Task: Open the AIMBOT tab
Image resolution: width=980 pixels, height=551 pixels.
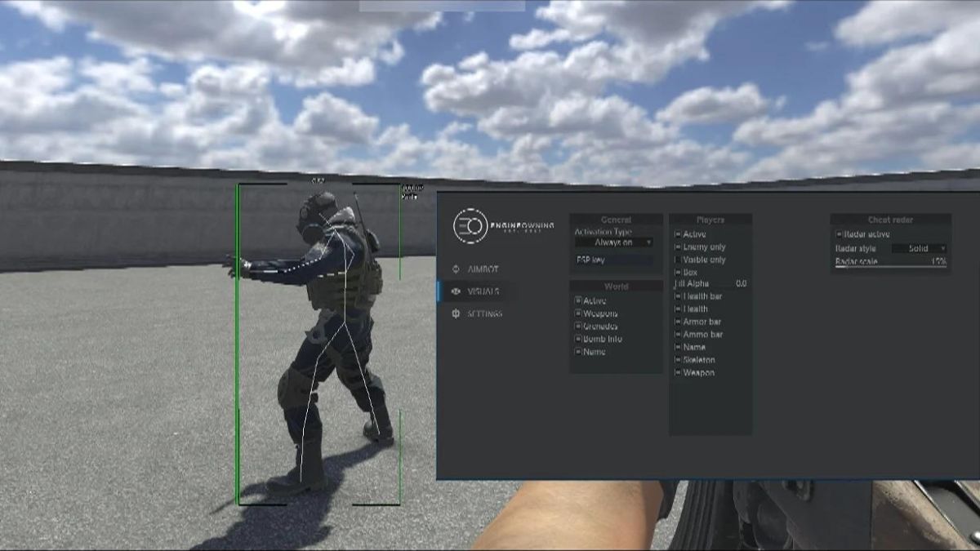Action: 483,269
